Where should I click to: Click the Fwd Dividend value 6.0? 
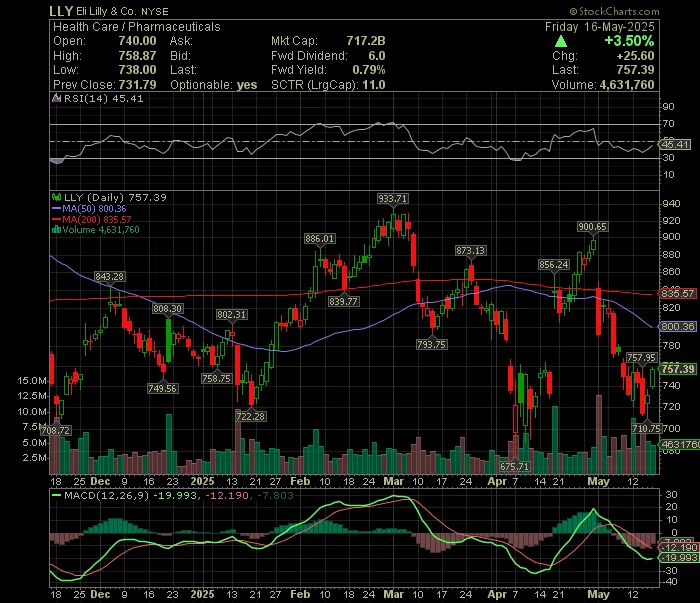377,56
